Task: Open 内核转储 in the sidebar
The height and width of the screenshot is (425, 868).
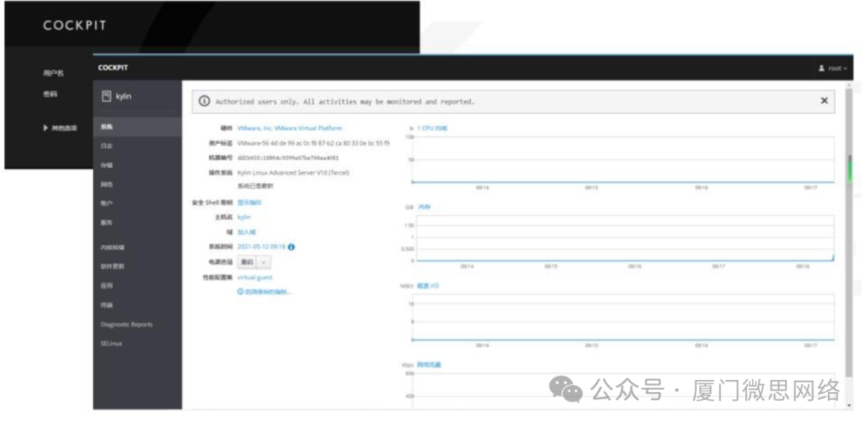Action: (137, 247)
